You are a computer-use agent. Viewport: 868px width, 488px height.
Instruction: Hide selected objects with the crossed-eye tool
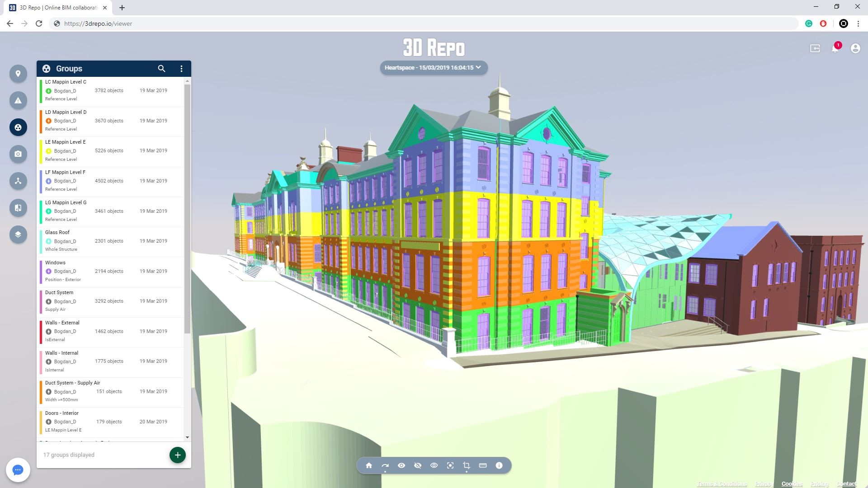[417, 465]
